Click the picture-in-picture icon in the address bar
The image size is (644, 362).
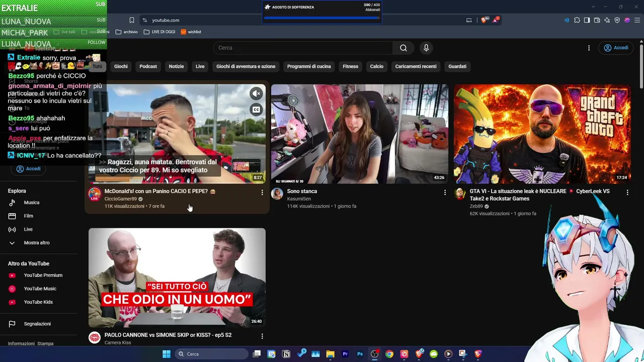tap(469, 20)
